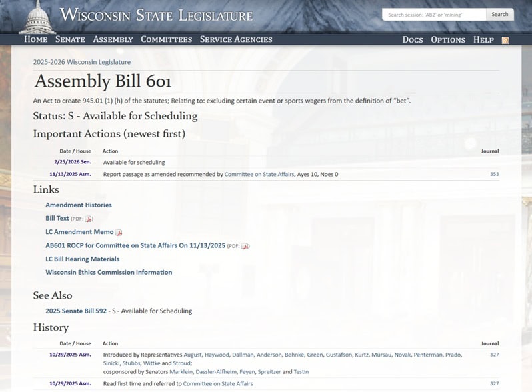
Task: Open Senator Dassler-Alfheim's link
Action: 216,371
